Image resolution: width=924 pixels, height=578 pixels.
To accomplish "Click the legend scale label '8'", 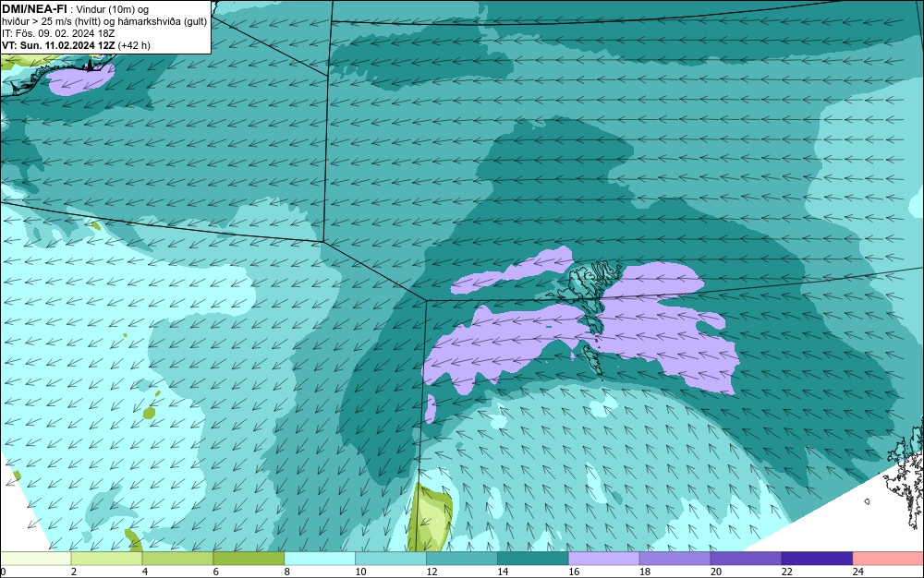I will tap(287, 572).
